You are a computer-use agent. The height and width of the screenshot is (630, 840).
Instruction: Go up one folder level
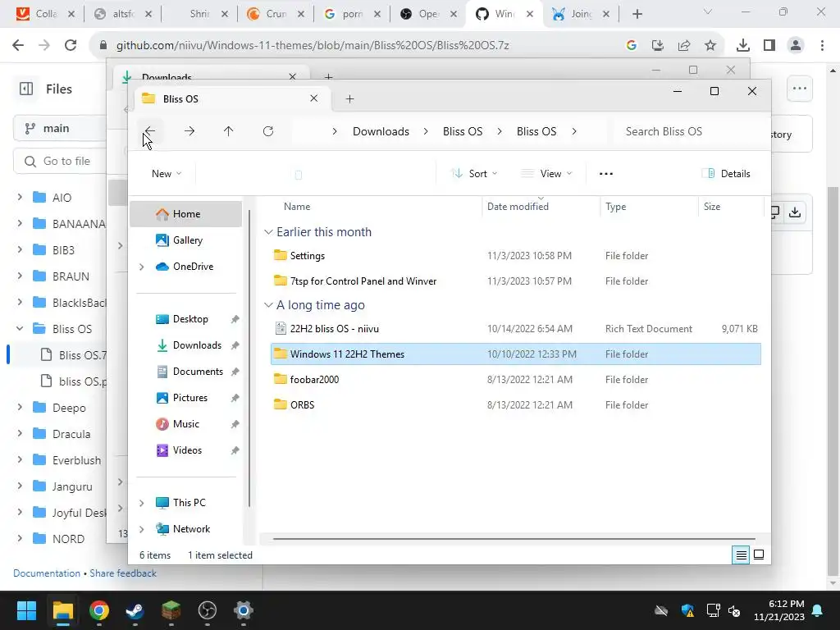[228, 131]
